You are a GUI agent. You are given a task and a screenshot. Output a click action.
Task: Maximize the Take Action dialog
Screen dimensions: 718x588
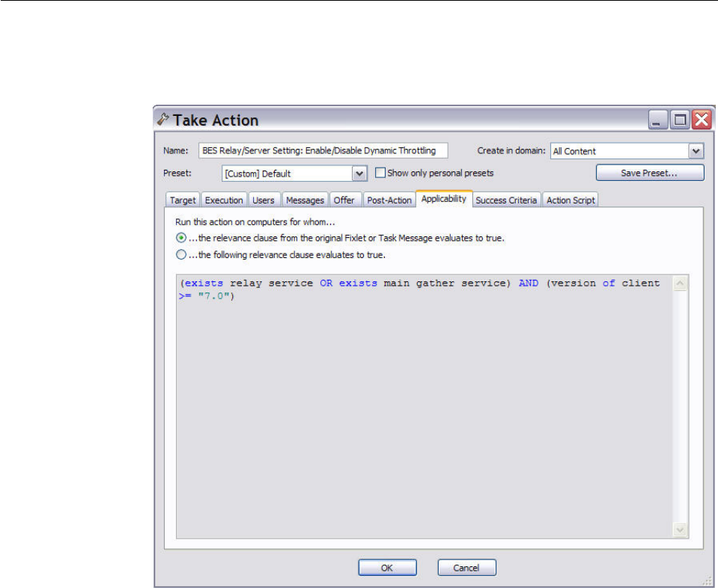point(680,120)
